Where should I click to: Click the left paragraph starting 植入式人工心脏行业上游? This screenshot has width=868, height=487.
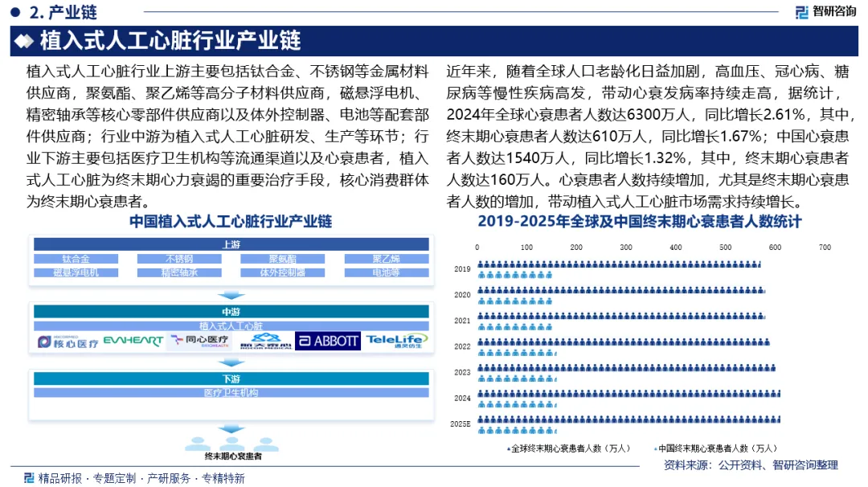click(x=227, y=136)
